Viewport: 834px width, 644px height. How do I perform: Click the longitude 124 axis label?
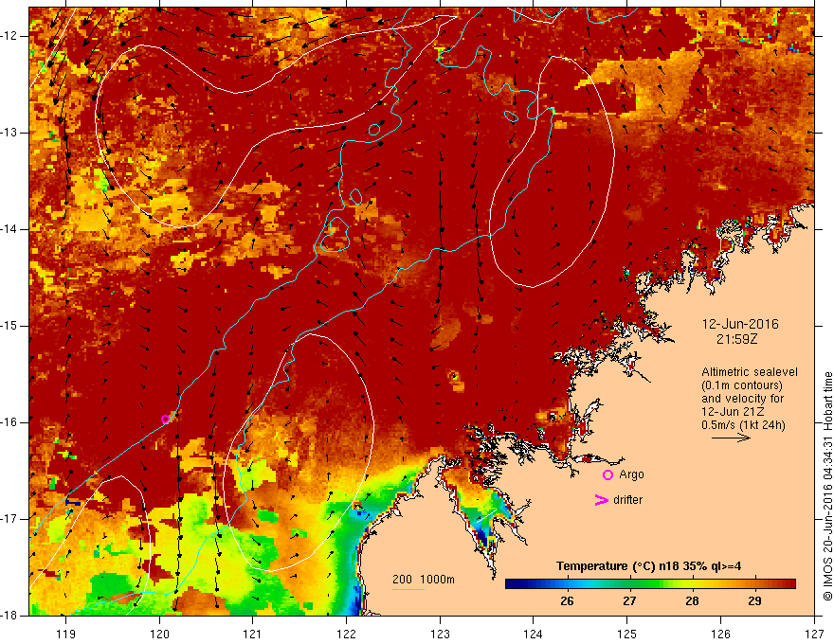533,634
